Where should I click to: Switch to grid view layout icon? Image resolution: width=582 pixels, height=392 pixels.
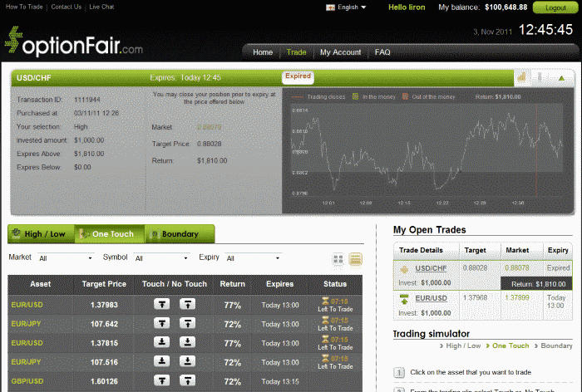pyautogui.click(x=338, y=259)
